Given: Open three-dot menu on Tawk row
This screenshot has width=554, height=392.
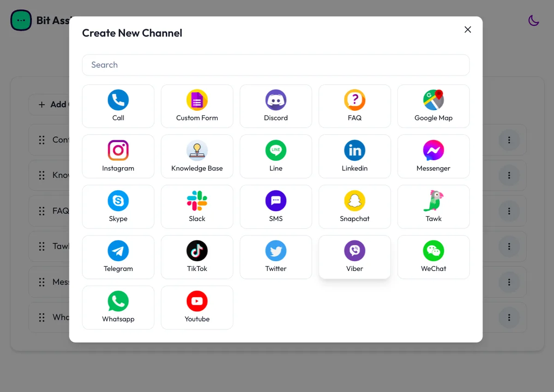Looking at the screenshot, I should 509,247.
